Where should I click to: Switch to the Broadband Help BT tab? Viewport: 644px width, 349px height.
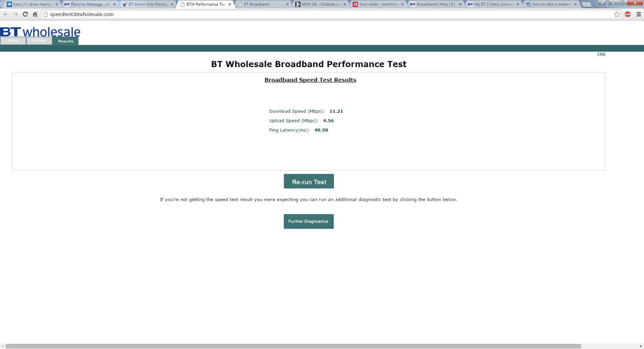click(x=436, y=4)
